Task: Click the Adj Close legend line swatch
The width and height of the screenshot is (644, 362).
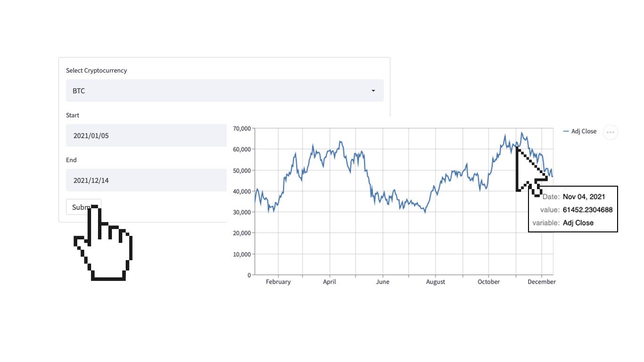Action: 566,132
